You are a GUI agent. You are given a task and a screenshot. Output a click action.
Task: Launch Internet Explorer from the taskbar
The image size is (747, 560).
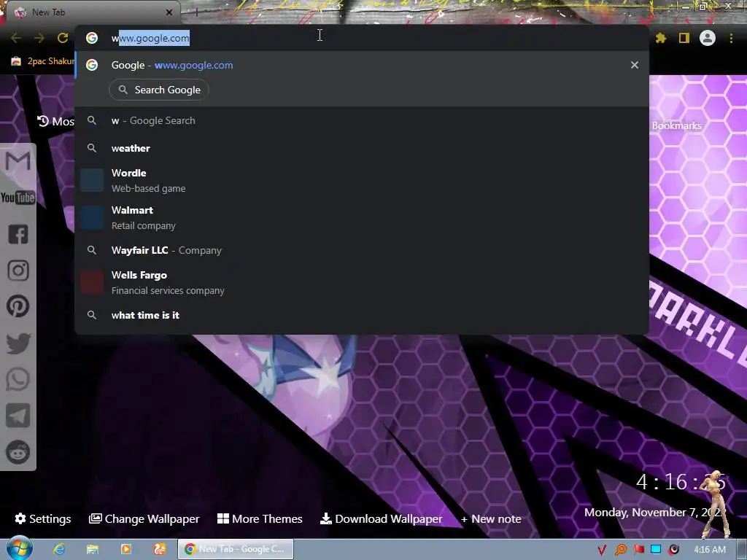(59, 549)
